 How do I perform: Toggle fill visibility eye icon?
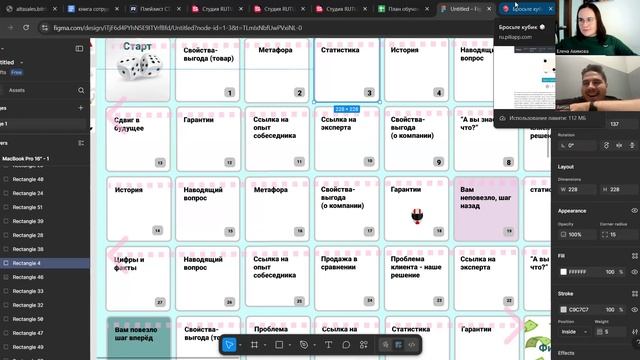pos(634,272)
